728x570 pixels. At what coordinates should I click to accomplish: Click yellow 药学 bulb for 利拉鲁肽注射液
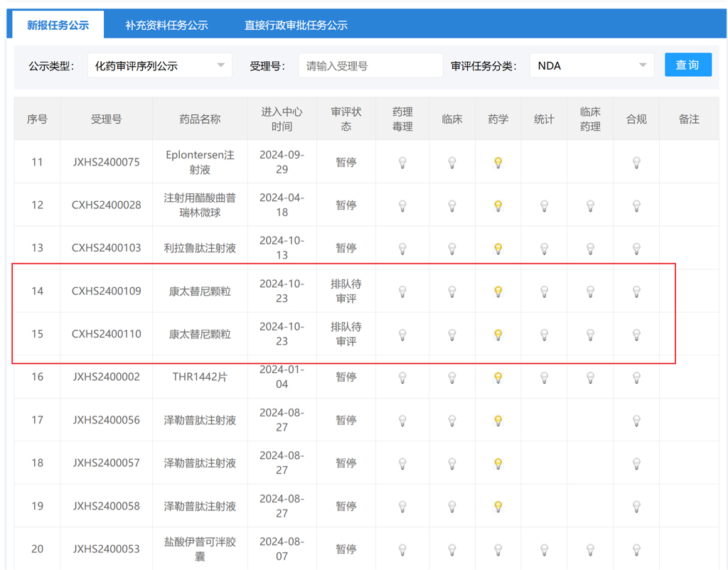coord(498,249)
